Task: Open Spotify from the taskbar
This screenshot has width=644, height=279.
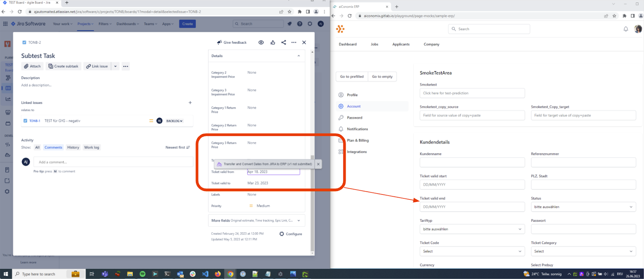Action: click(142, 274)
